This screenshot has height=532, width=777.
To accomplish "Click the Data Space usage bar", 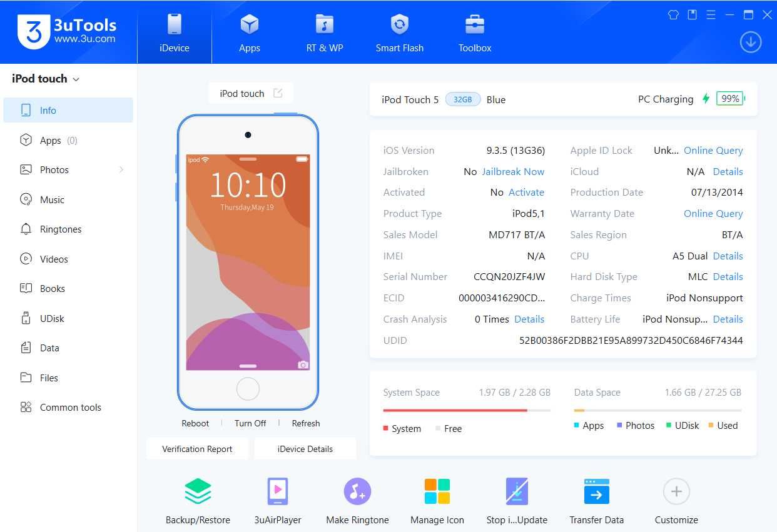I will [658, 410].
